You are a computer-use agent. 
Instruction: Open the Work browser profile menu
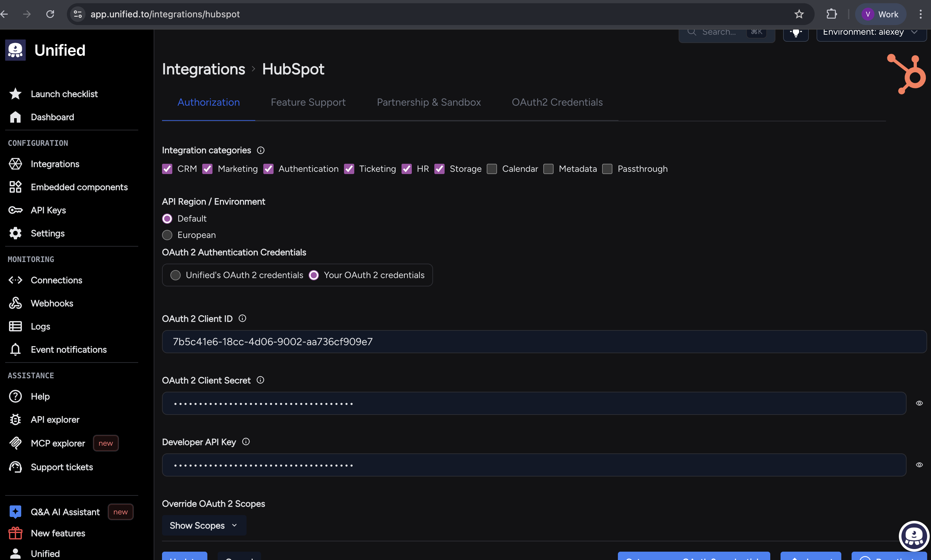[x=881, y=14]
